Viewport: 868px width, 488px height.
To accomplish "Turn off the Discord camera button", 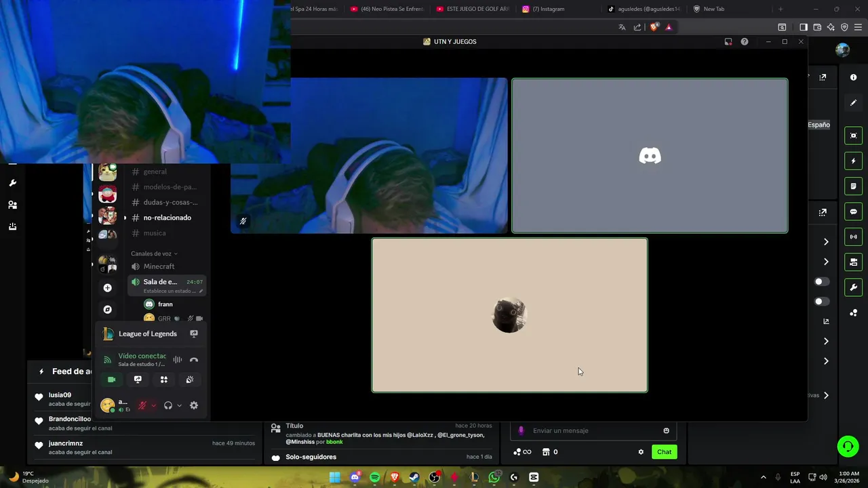I will [x=112, y=380].
